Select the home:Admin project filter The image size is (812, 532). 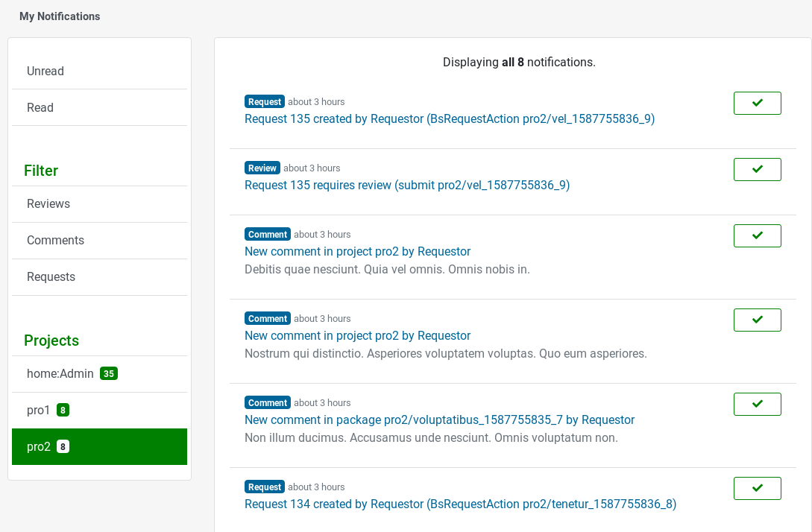[x=60, y=373]
